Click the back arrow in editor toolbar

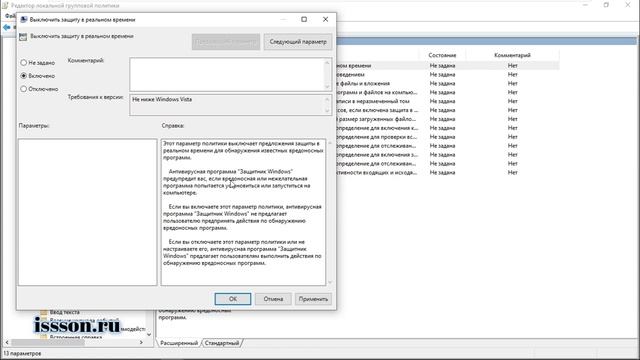pyautogui.click(x=7, y=27)
